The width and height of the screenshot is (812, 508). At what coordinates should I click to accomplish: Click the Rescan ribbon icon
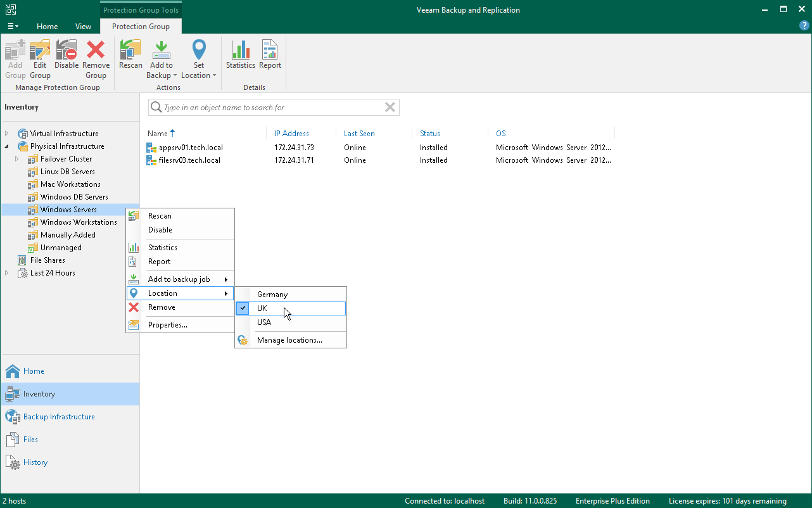[x=130, y=50]
